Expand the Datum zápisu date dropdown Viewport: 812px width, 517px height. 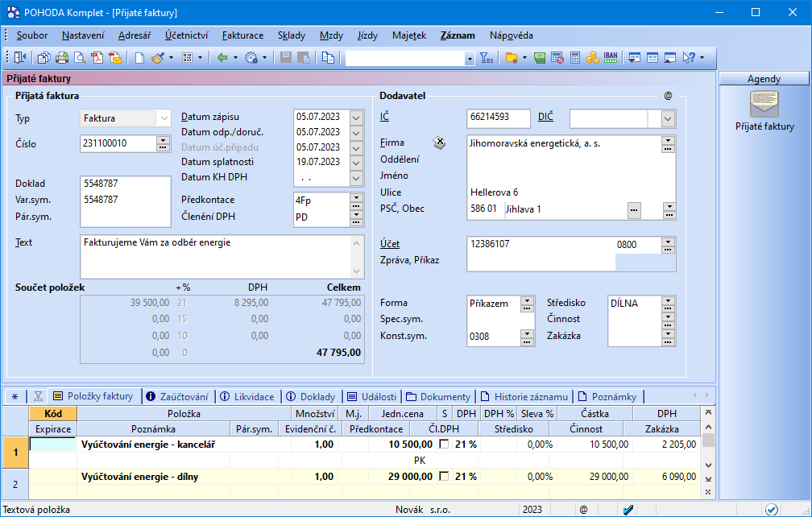pos(356,118)
